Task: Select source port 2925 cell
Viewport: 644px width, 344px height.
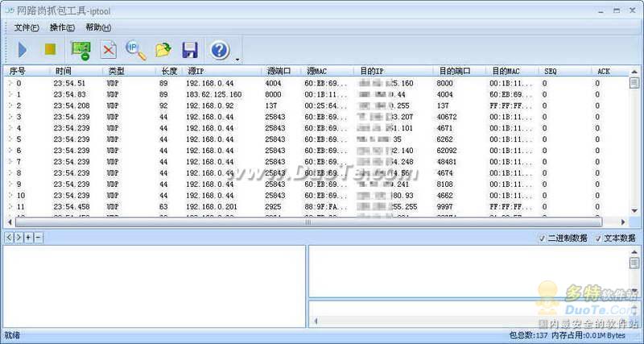Action: pos(273,207)
